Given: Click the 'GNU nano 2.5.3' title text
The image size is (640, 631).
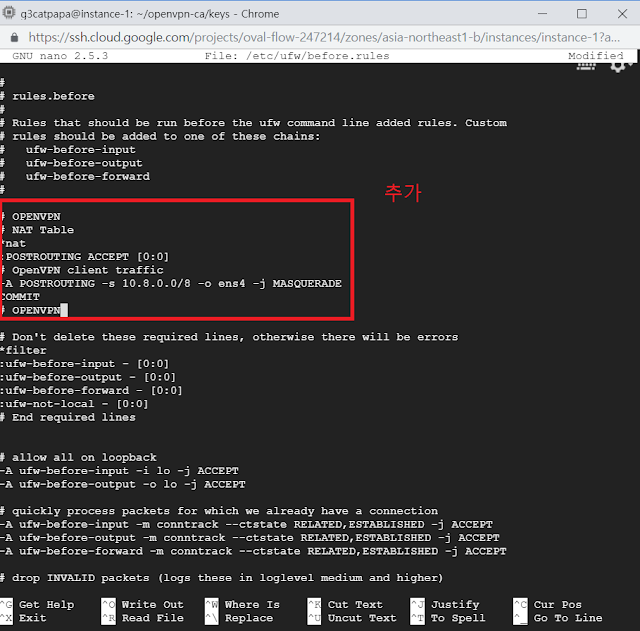Looking at the screenshot, I should point(60,56).
